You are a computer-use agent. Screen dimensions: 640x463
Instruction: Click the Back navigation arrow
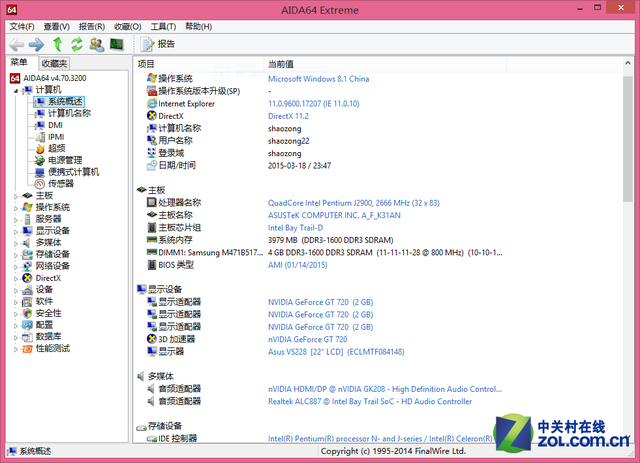(17, 44)
